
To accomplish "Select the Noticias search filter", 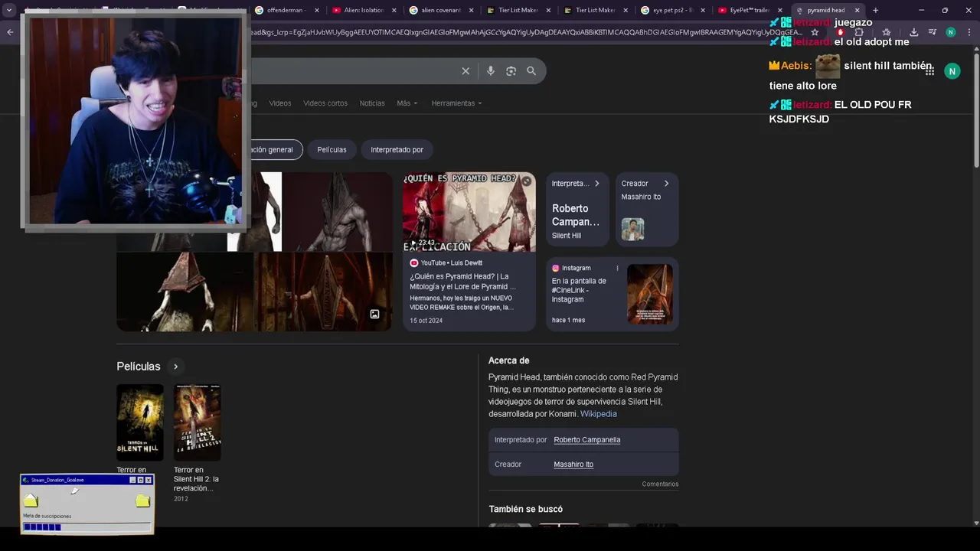I will point(372,103).
